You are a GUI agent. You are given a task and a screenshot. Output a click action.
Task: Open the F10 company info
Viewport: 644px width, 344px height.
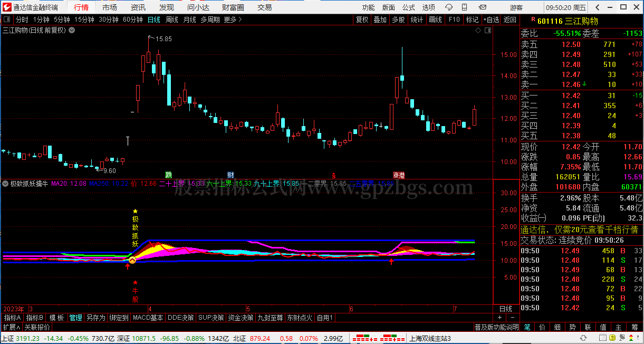click(x=454, y=20)
